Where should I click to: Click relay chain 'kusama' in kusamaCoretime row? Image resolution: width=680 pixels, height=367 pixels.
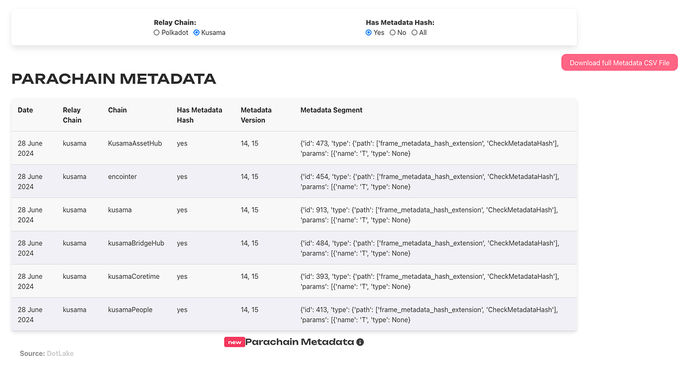pos(75,276)
